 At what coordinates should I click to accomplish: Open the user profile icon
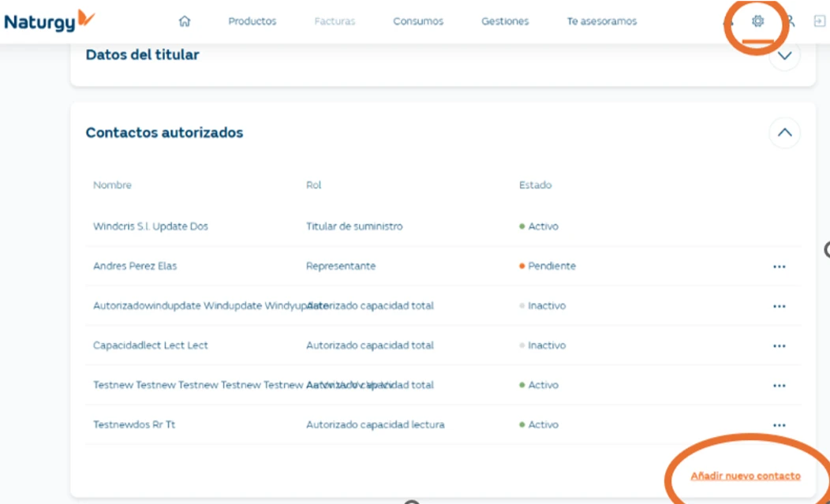coord(789,21)
